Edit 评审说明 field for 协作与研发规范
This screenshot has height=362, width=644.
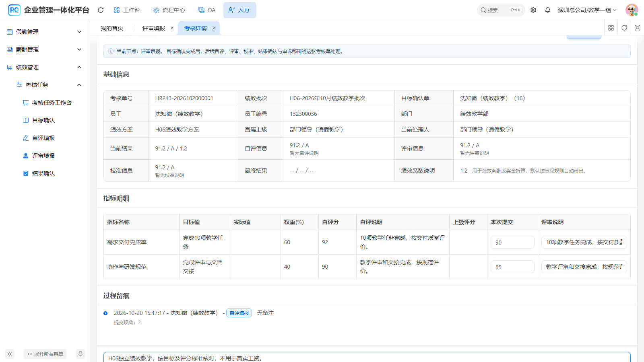tap(584, 267)
